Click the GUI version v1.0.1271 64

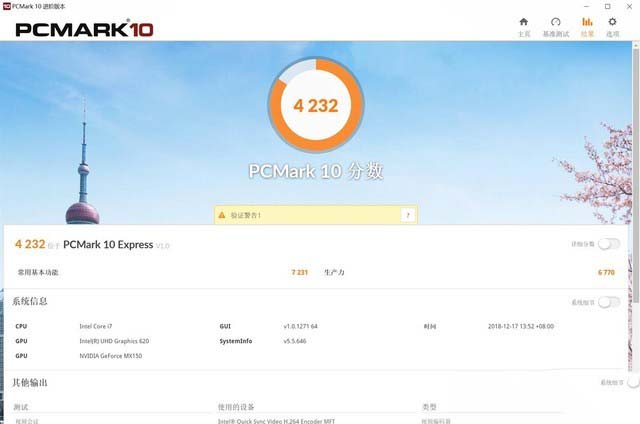[x=300, y=326]
